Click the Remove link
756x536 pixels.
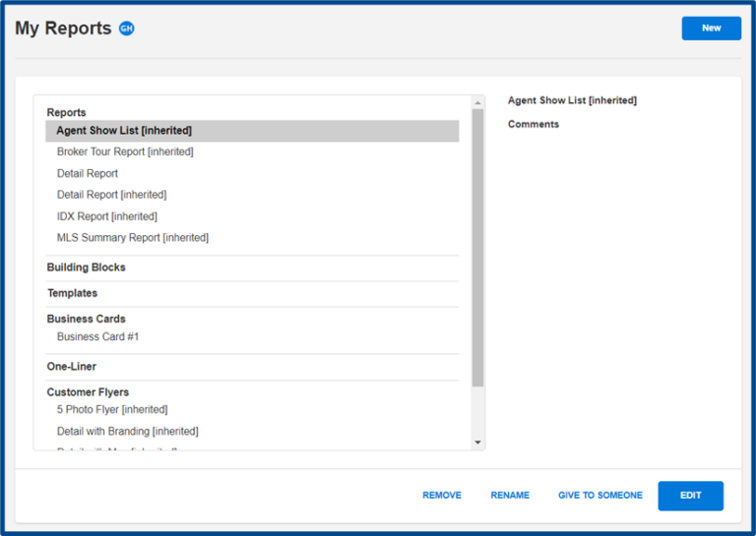[x=442, y=496]
